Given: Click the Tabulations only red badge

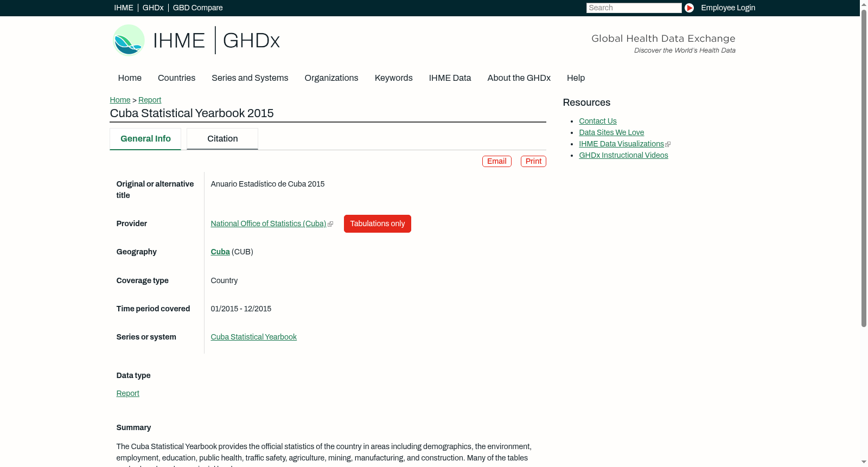Looking at the screenshot, I should [x=378, y=223].
